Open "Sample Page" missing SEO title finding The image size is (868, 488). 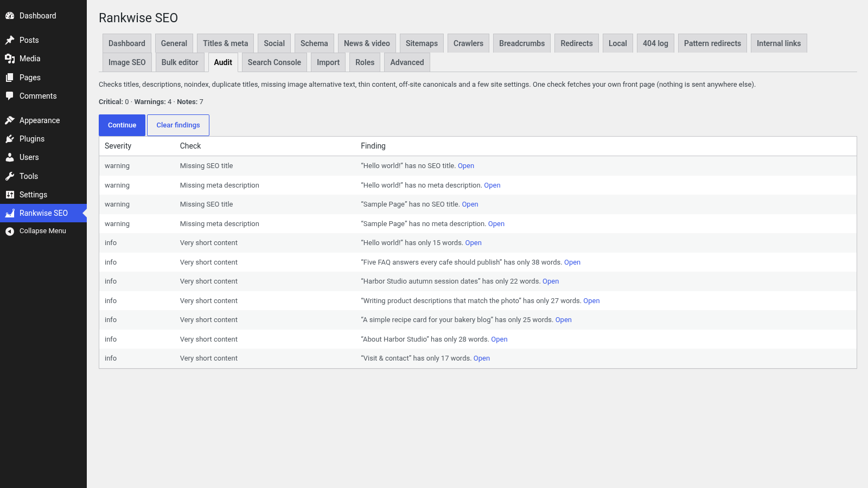(x=470, y=204)
